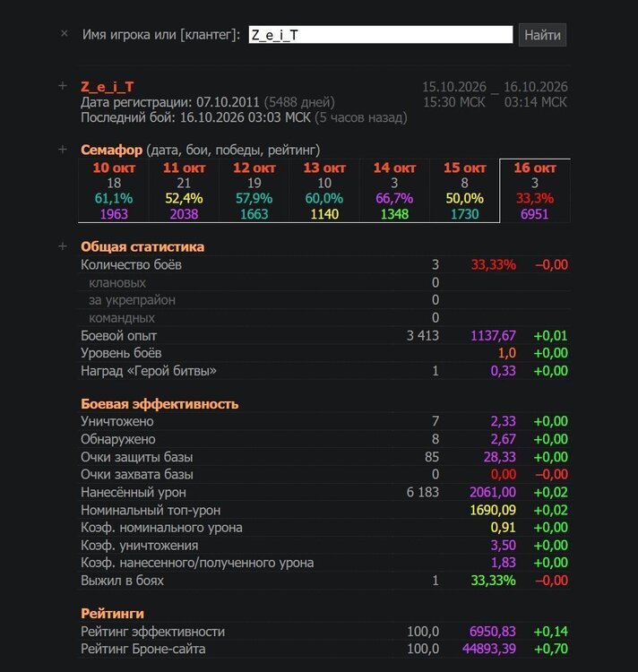Image resolution: width=638 pixels, height=672 pixels.
Task: Click the 1137,67 average experience value
Action: point(493,336)
